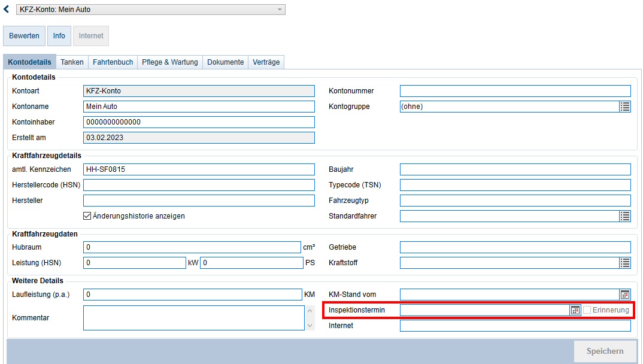Go back with the left chevron icon

pyautogui.click(x=6, y=9)
